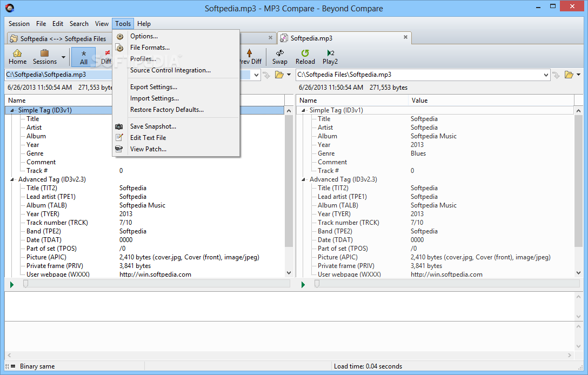Reload the comparison files
Image resolution: width=588 pixels, height=375 pixels.
point(305,57)
